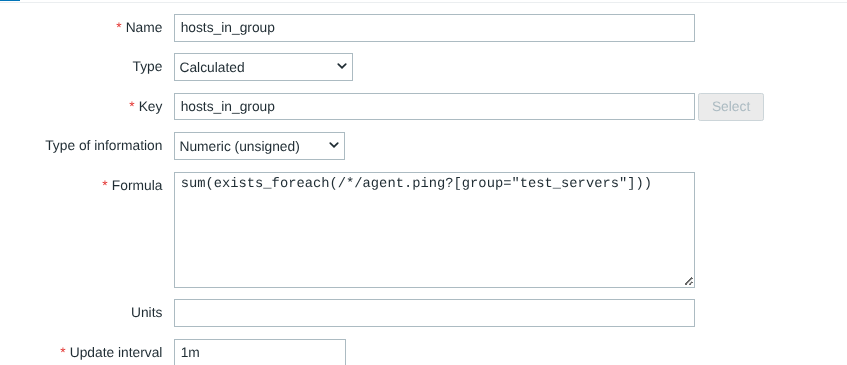Open the Type dropdown showing Calculated
The width and height of the screenshot is (847, 365).
click(x=263, y=67)
